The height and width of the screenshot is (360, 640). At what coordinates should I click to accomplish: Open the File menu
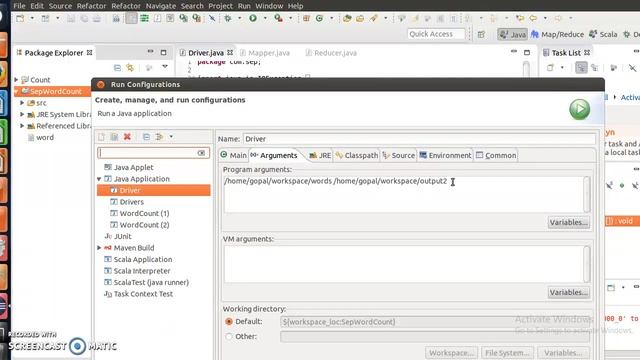[19, 6]
